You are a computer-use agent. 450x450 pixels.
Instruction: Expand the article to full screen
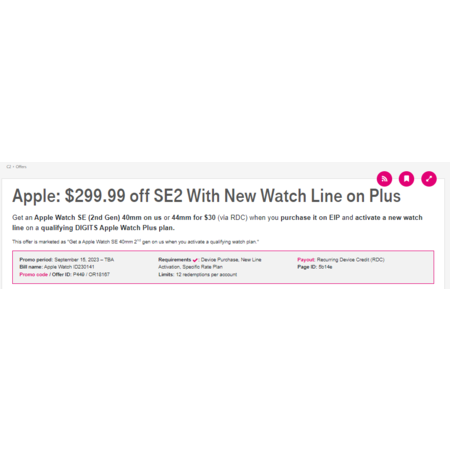click(x=429, y=179)
